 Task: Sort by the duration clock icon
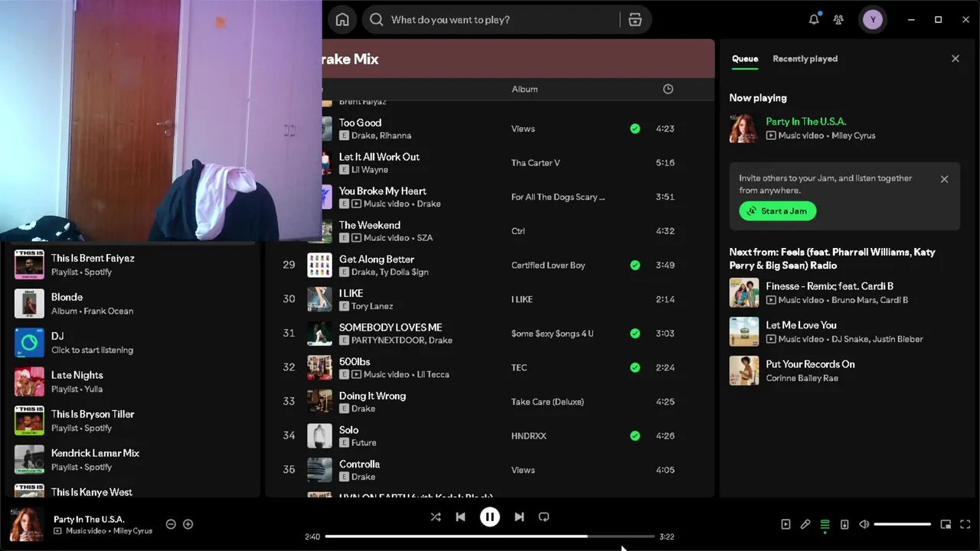(x=668, y=90)
